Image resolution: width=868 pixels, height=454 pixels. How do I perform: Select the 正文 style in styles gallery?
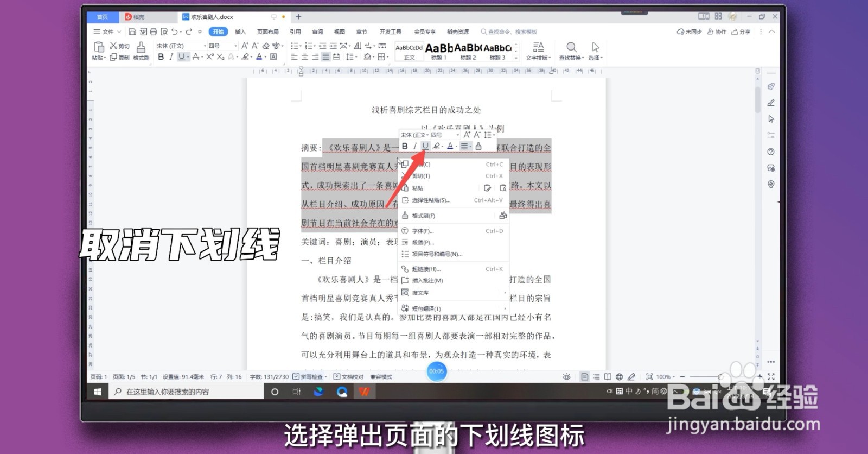pyautogui.click(x=409, y=52)
